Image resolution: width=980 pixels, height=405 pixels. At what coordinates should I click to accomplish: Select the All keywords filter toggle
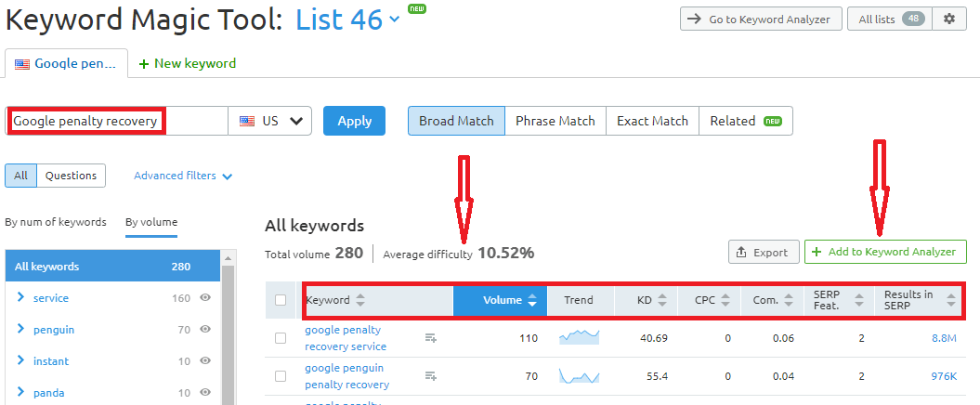tap(20, 176)
